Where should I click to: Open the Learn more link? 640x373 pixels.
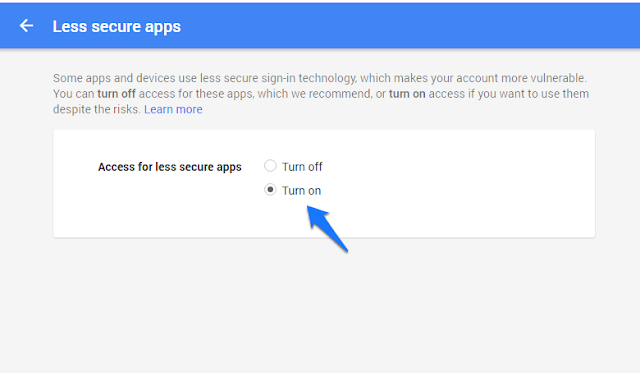tap(173, 109)
